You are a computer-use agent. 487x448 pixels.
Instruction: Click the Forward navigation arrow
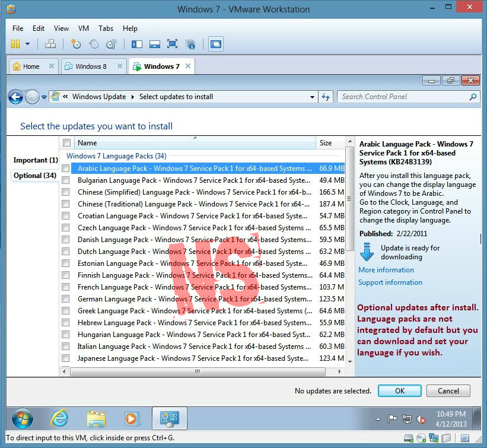pyautogui.click(x=32, y=97)
